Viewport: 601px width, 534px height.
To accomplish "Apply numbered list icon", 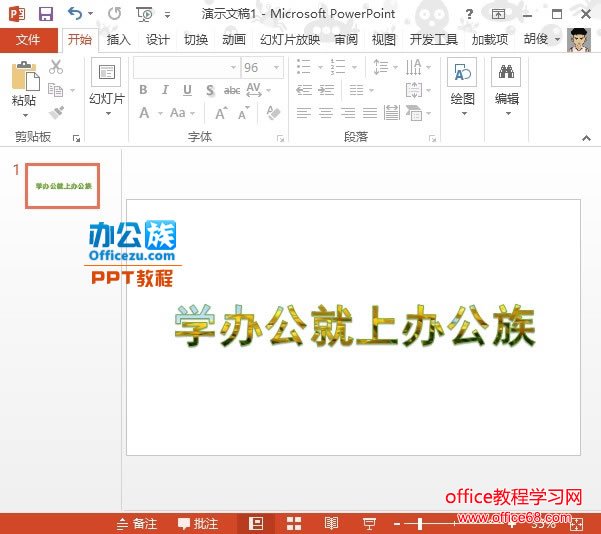I will [x=338, y=67].
